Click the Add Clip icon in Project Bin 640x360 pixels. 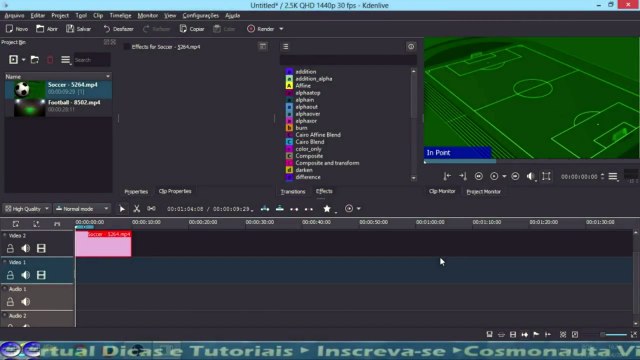coord(13,60)
